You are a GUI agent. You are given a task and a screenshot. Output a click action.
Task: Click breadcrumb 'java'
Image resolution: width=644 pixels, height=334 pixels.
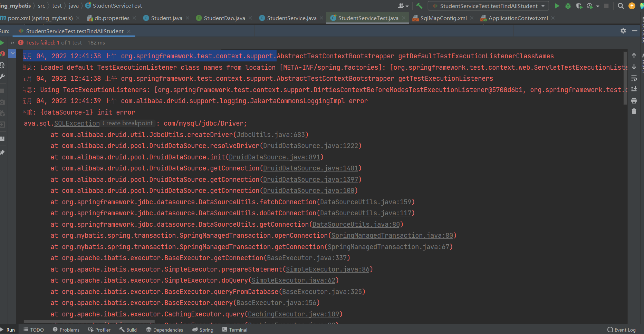[x=74, y=6]
